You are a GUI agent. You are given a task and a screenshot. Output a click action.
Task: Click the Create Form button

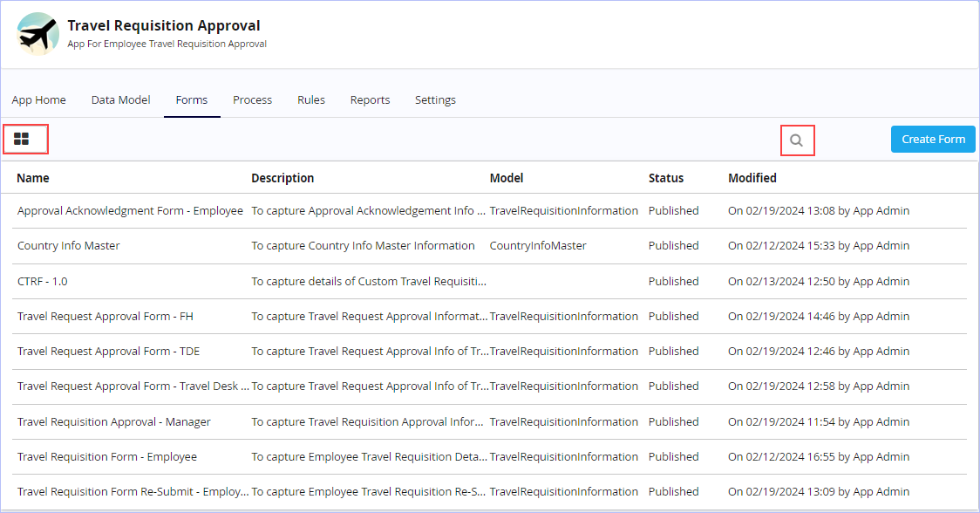[933, 140]
